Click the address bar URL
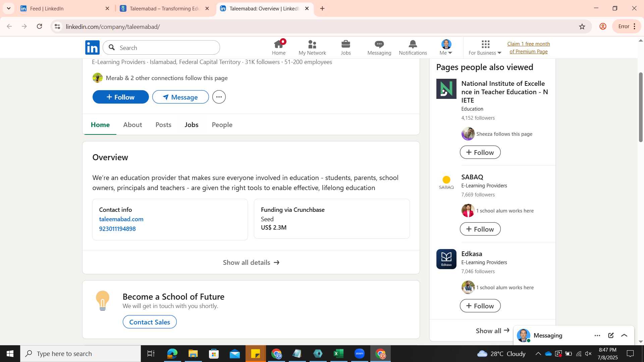The image size is (644, 362). pyautogui.click(x=113, y=26)
